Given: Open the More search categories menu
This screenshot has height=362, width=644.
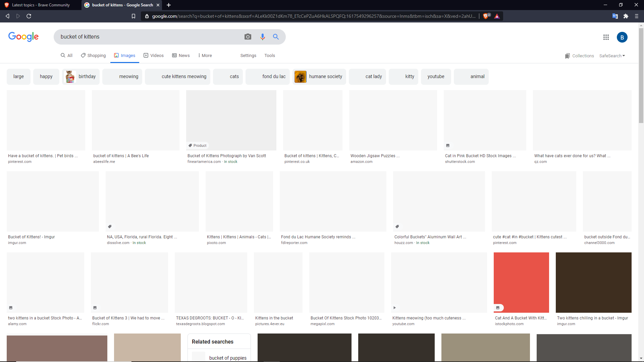Looking at the screenshot, I should point(205,56).
